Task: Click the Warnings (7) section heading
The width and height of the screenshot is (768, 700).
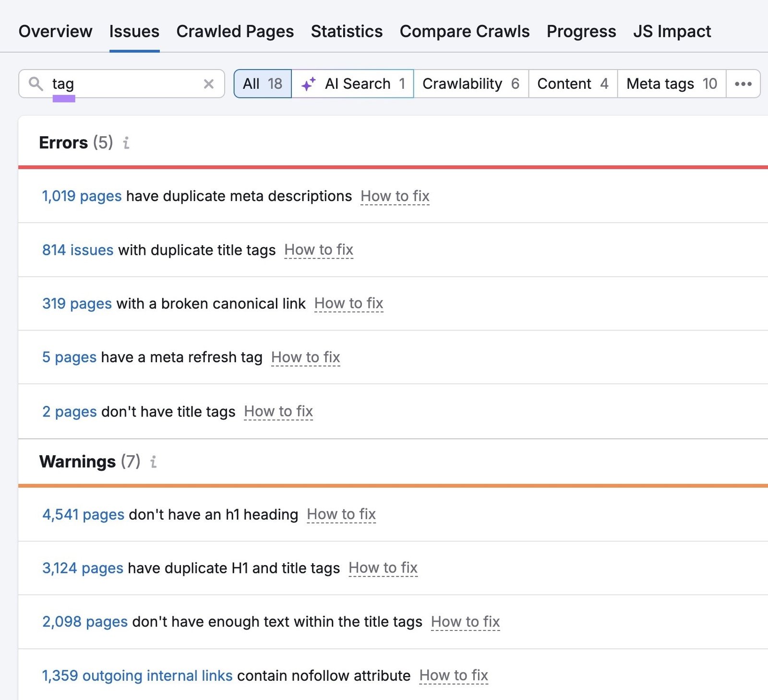Action: coord(90,462)
